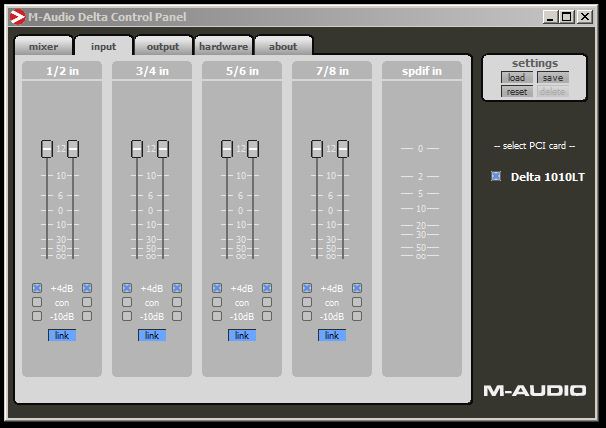This screenshot has width=606, height=428.
Task: Click the reset settings button
Action: pos(516,92)
